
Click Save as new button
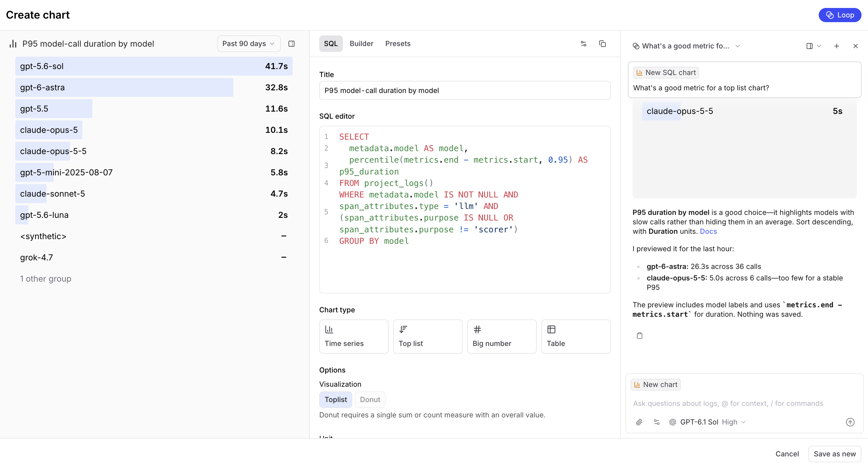pyautogui.click(x=835, y=454)
